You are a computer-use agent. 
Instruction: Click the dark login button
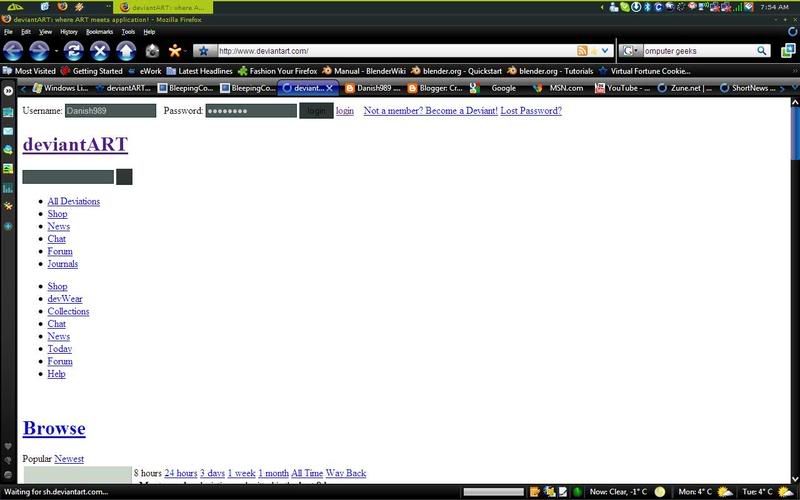click(x=316, y=111)
